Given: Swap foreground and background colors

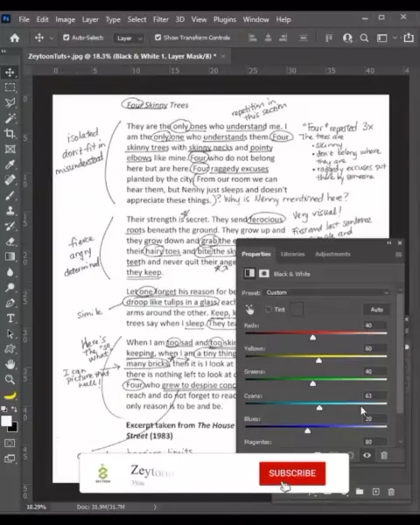Looking at the screenshot, I should click(x=14, y=409).
